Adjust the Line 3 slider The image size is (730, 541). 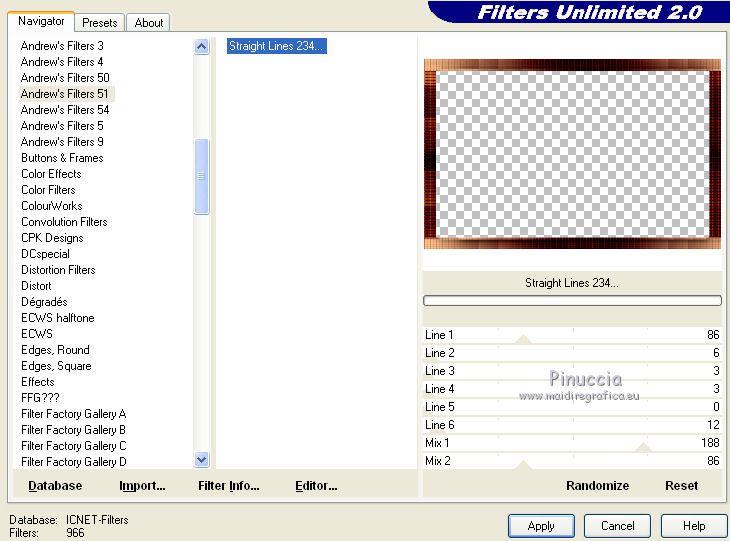point(572,371)
